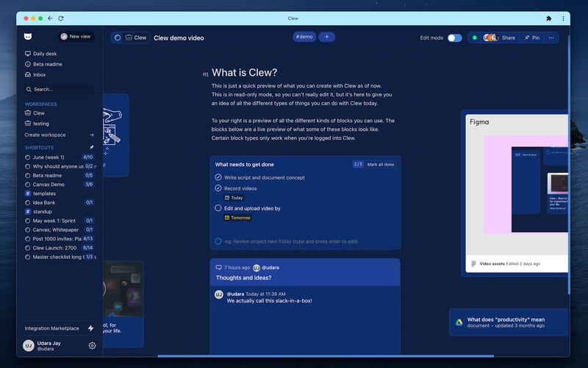Image resolution: width=588 pixels, height=368 pixels.
Task: Click the 'Thoughts and ideas?' thread title
Action: 243,278
